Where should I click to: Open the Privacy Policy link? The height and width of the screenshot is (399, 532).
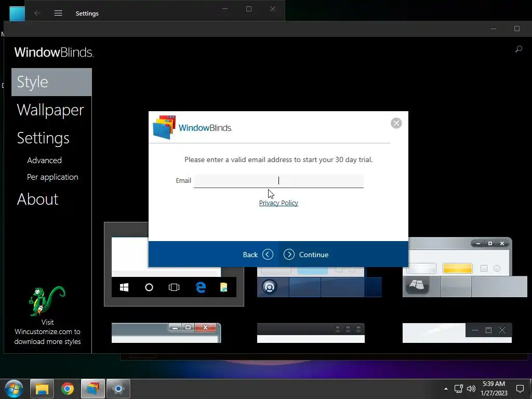pos(278,203)
